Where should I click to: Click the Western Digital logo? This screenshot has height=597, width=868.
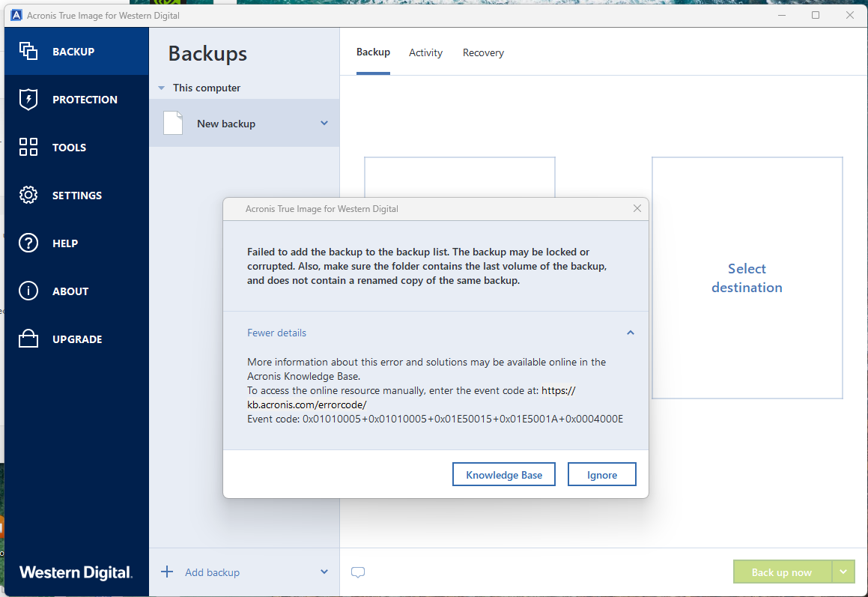[x=76, y=572]
